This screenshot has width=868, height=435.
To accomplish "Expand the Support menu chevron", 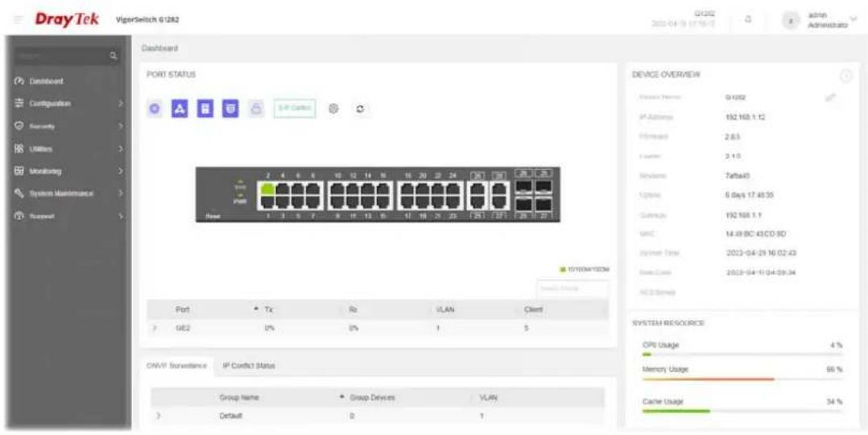I will [120, 216].
